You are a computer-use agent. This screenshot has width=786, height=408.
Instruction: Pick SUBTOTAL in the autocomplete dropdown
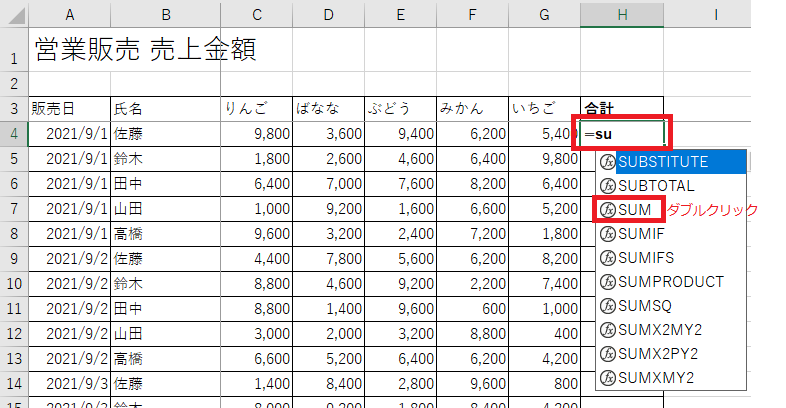pos(656,186)
